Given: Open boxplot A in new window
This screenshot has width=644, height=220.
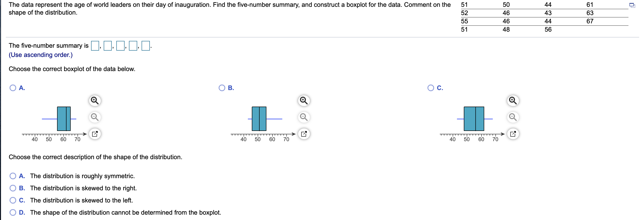Looking at the screenshot, I should [94, 134].
